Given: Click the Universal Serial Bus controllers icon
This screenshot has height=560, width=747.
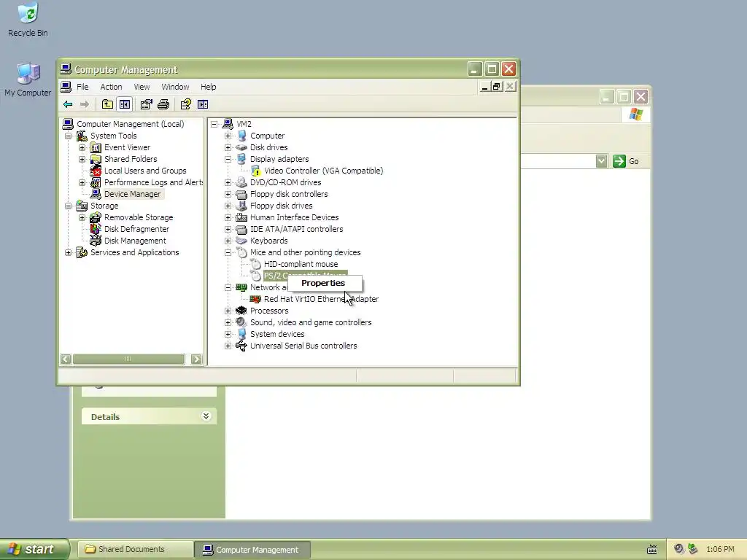Looking at the screenshot, I should tap(241, 346).
